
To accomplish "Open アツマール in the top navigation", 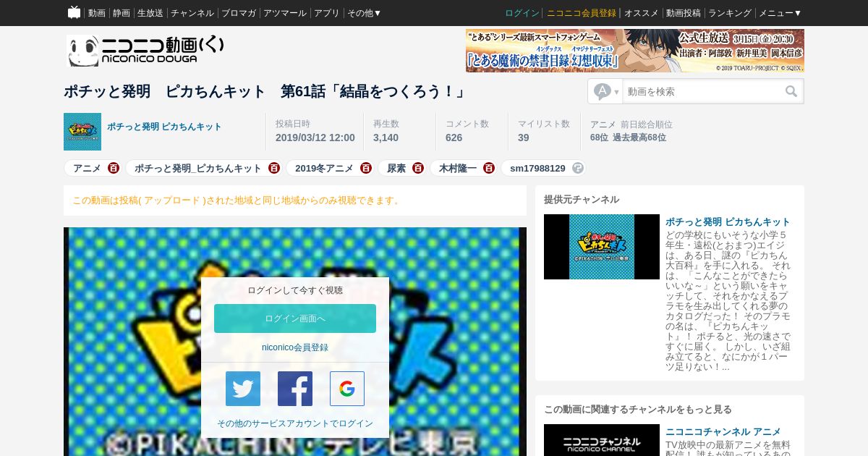I will coord(285,13).
